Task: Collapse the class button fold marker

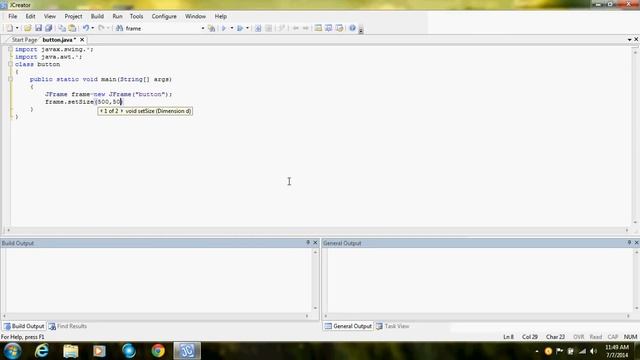Action: coord(11,64)
